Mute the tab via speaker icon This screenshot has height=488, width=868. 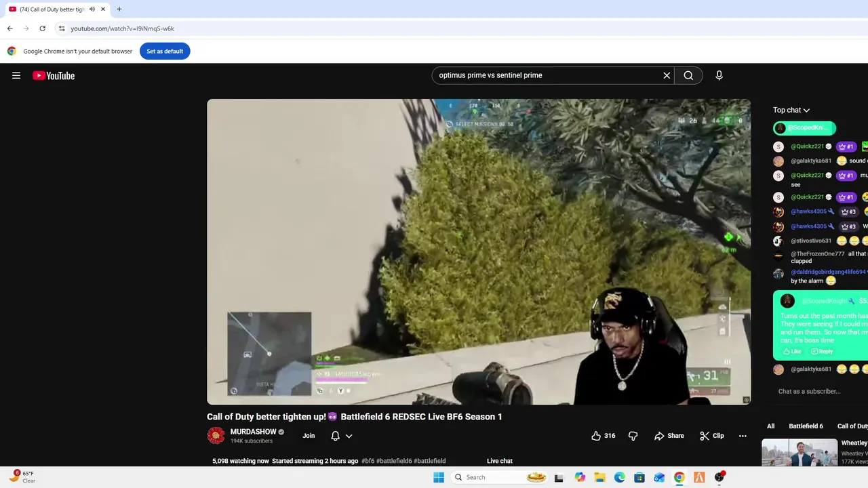pyautogui.click(x=92, y=9)
